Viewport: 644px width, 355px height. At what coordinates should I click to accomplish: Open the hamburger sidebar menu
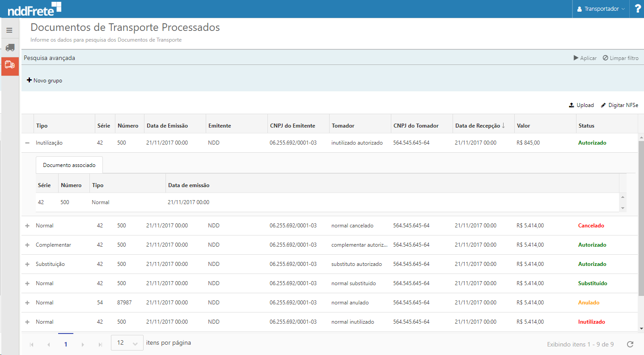coord(9,30)
